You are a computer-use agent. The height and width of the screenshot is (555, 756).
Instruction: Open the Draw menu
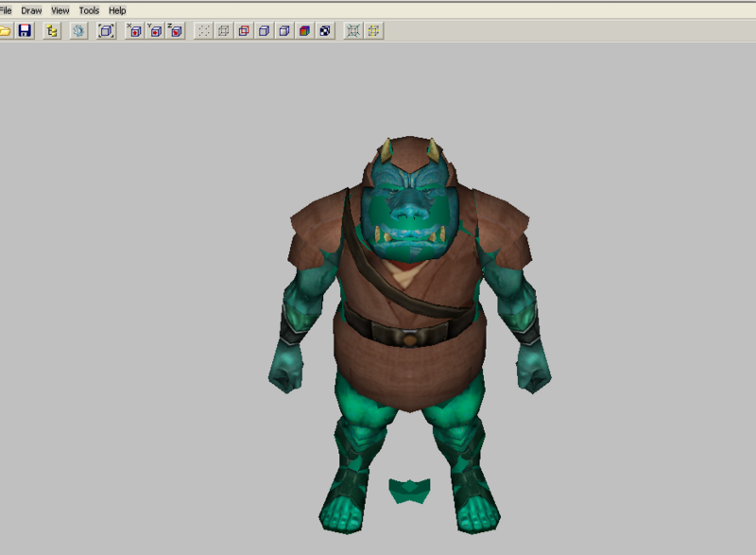(x=31, y=10)
